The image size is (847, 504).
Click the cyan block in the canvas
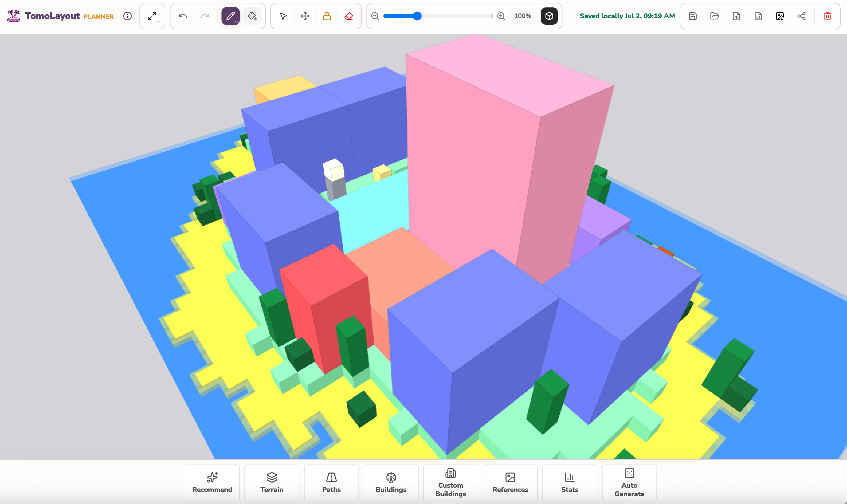tap(374, 210)
